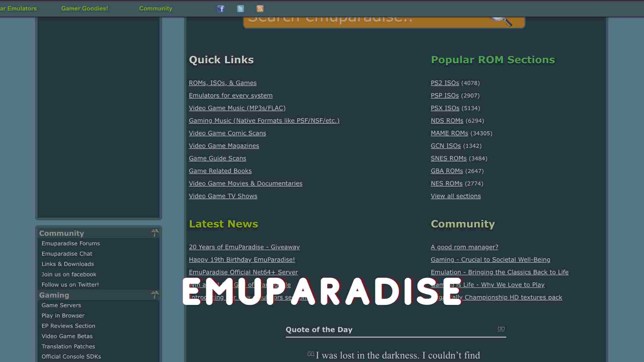This screenshot has height=362, width=644.
Task: Click in the Search emuparadise field
Action: click(x=361, y=22)
